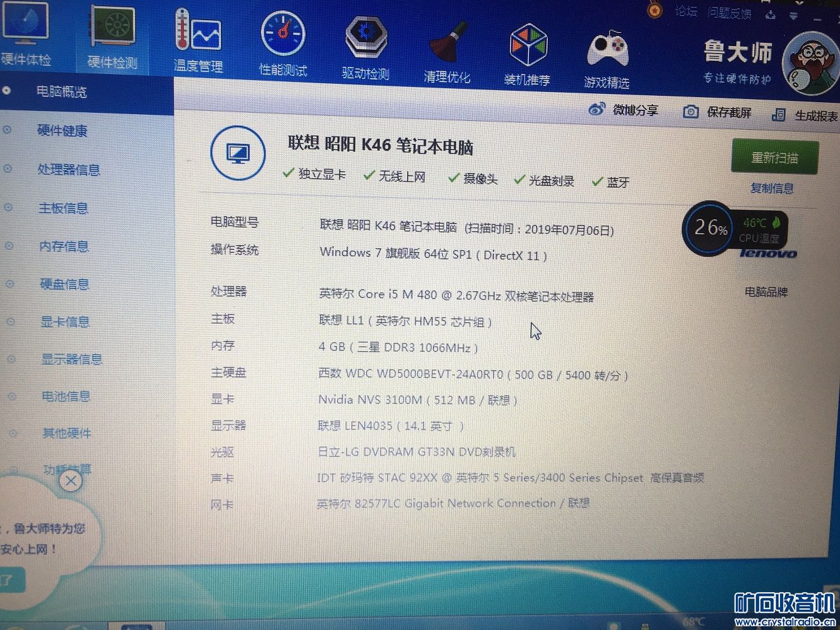Click the 独立显卡 checkmark feature
The width and height of the screenshot is (840, 630).
point(314,174)
